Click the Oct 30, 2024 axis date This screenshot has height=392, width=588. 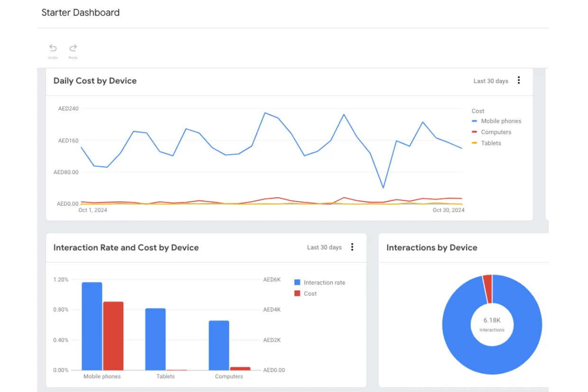pyautogui.click(x=449, y=210)
